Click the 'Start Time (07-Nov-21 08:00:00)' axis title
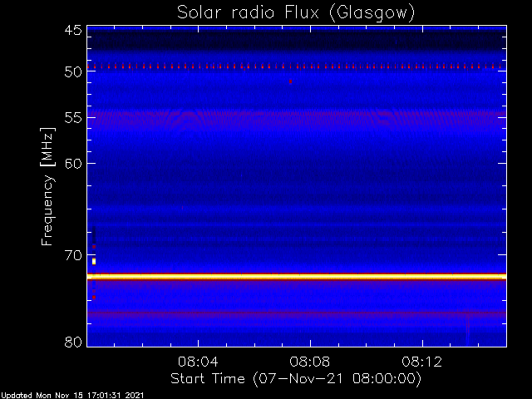532x399 pixels. [x=296, y=379]
